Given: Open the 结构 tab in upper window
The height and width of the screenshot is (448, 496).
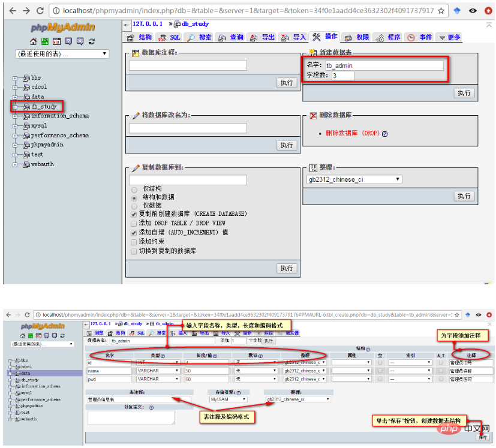Looking at the screenshot, I should [x=140, y=37].
